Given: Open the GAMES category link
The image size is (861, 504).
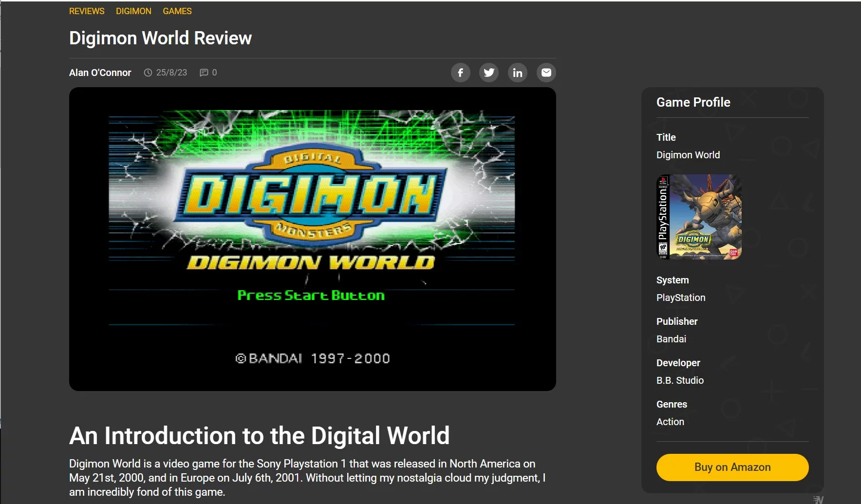Looking at the screenshot, I should tap(177, 11).
